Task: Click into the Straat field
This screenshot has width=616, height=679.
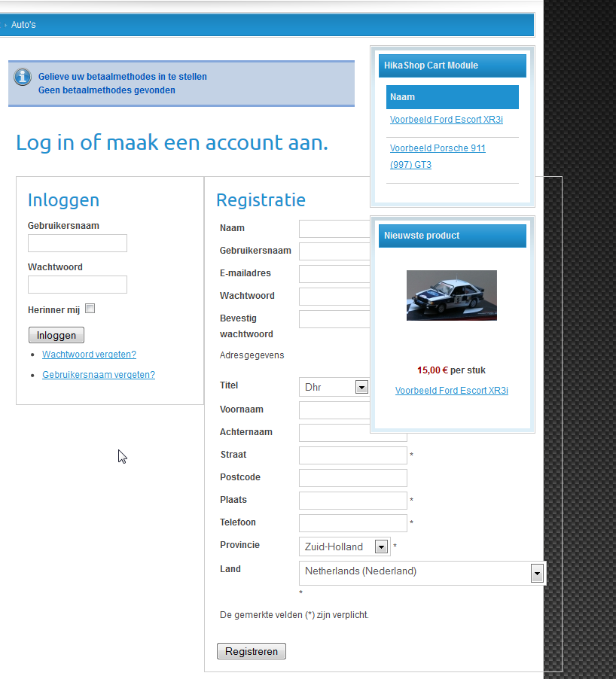Action: point(353,455)
